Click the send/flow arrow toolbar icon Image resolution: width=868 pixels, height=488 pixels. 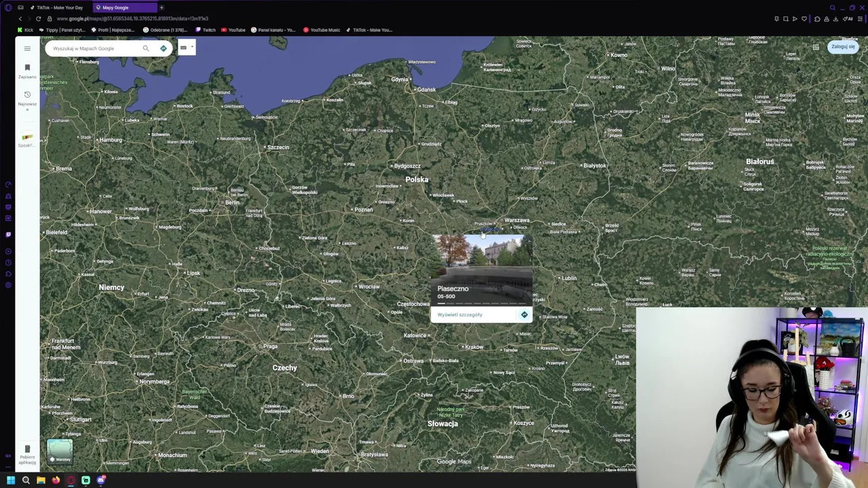coord(795,19)
